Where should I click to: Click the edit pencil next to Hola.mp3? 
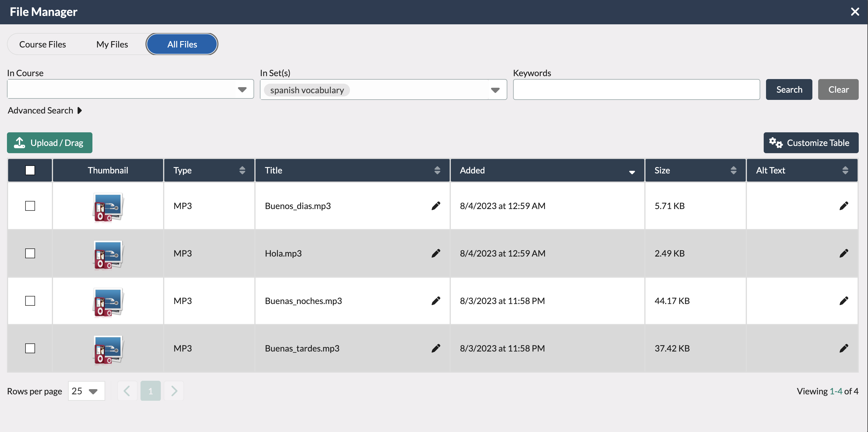436,253
